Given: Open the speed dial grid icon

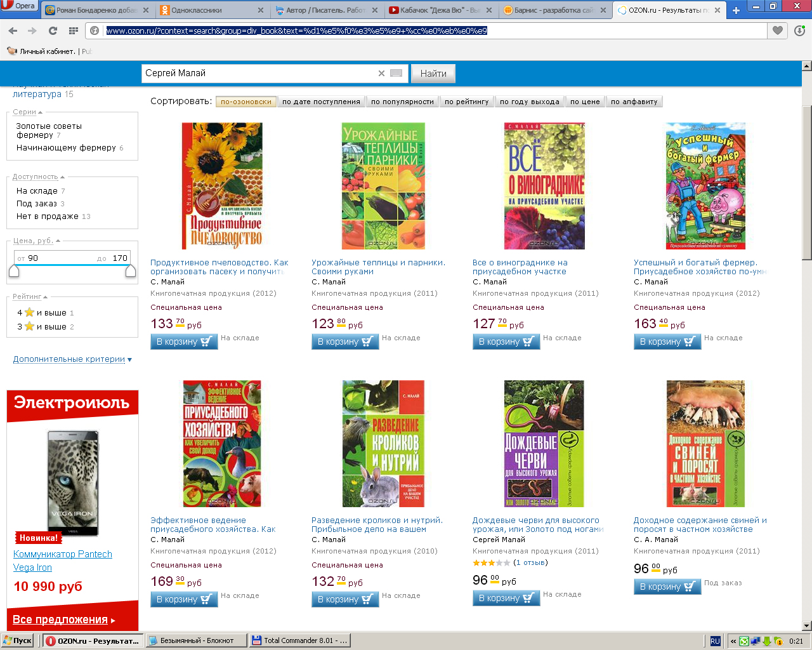Looking at the screenshot, I should pos(73,30).
